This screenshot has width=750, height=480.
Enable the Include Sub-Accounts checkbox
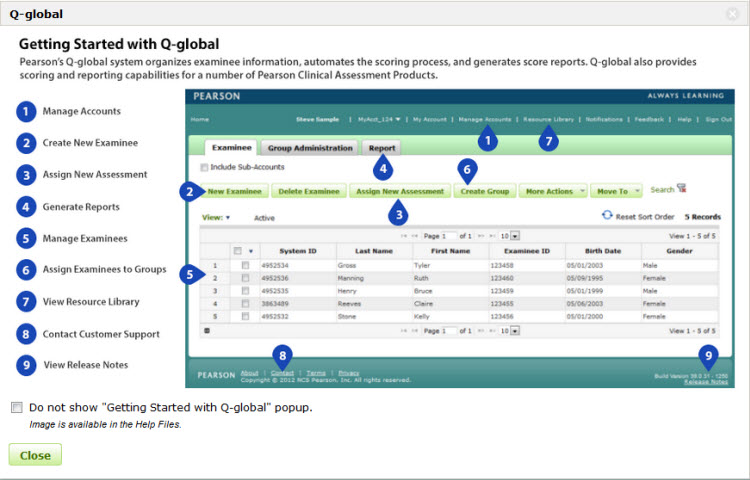(204, 167)
